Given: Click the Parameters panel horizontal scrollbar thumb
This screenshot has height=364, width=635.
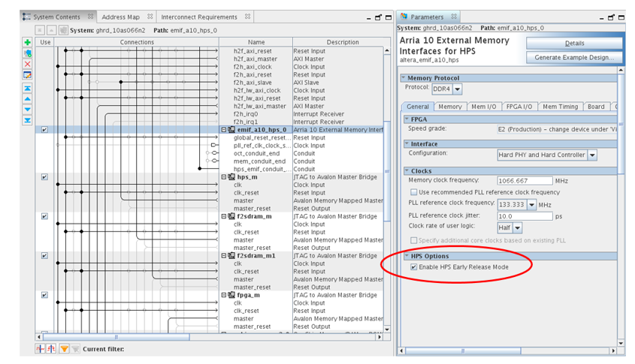Looking at the screenshot, I should (463, 351).
